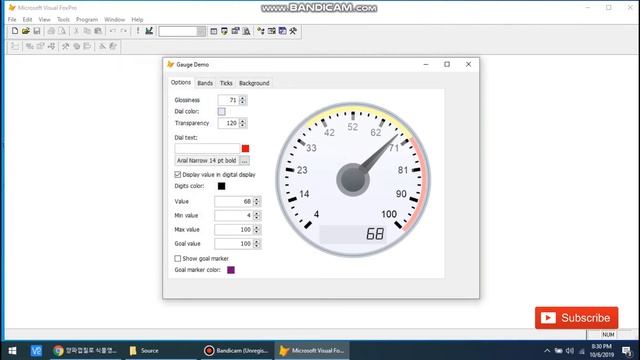Screen dimensions: 640x360
Task: Open the View menu
Action: 44,19
